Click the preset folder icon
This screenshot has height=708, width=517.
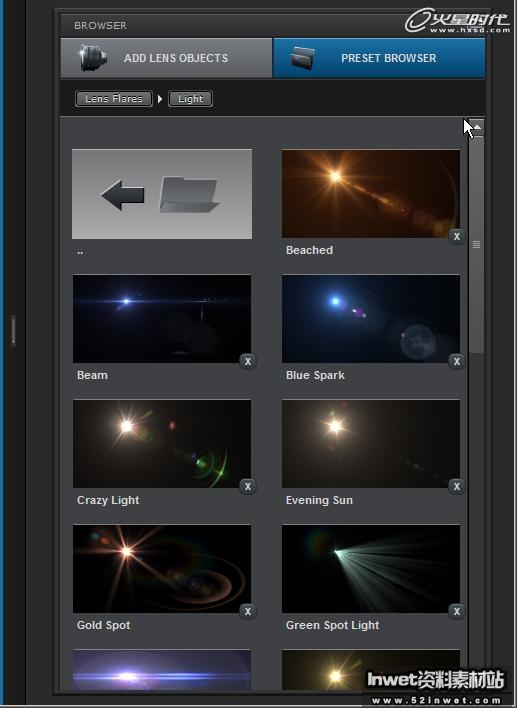point(303,58)
